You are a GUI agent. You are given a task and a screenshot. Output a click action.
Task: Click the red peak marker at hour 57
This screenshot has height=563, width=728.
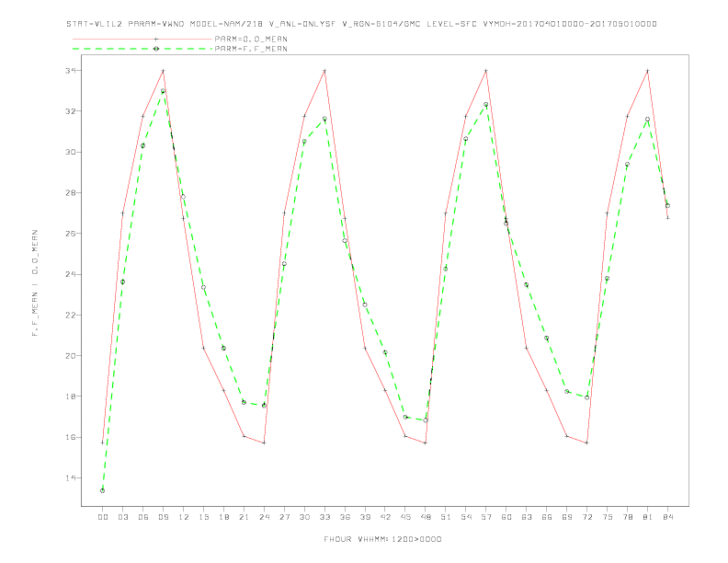coord(486,71)
